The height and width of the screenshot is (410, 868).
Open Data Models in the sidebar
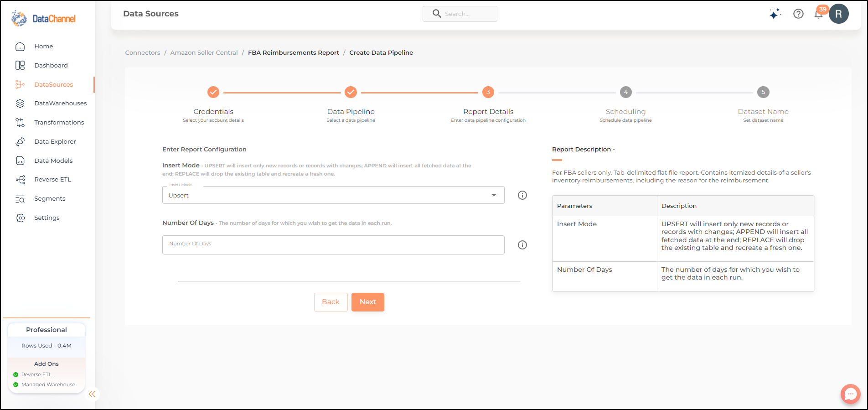[x=53, y=161]
